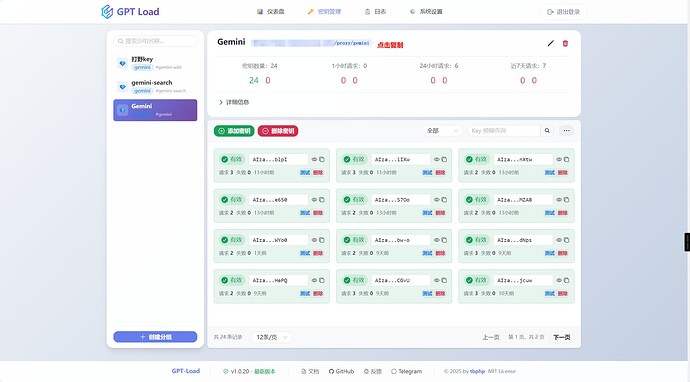The image size is (690, 382).
Task: Open the 仪表盘 dashboard tab
Action: [x=271, y=11]
